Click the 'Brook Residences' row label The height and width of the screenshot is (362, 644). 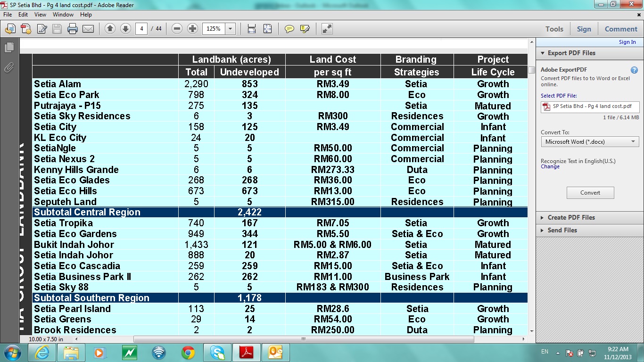tap(75, 330)
